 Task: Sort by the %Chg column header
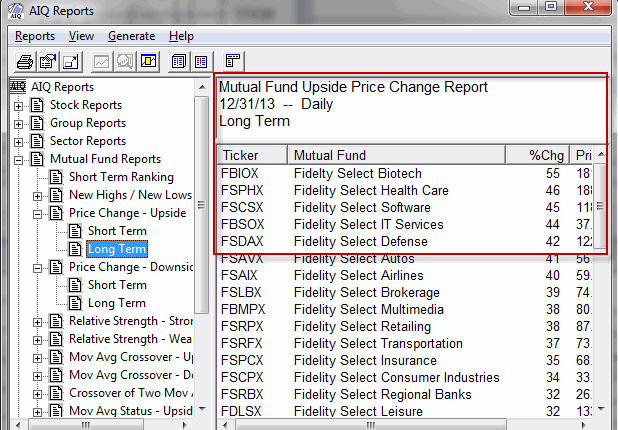coord(538,155)
